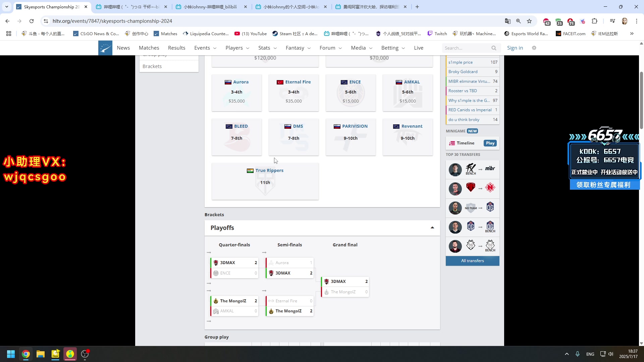
Task: Show more bookmarks with the chevron
Action: (632, 34)
